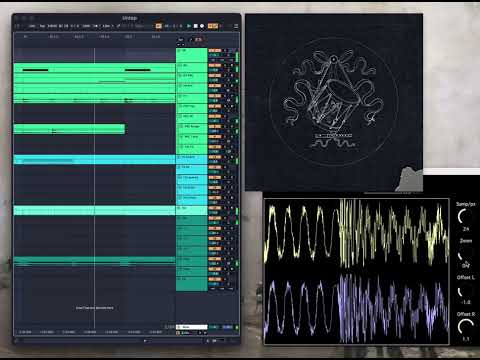The width and height of the screenshot is (480, 360).
Task: Click the yellow waveform oscilloscope display
Action: [357, 233]
